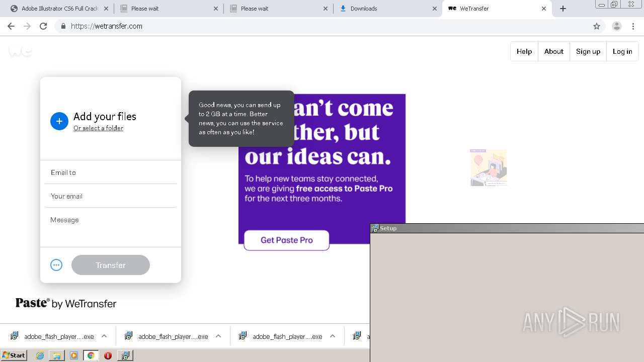Switch to the first Please wait tab
The width and height of the screenshot is (644, 362).
click(x=169, y=9)
